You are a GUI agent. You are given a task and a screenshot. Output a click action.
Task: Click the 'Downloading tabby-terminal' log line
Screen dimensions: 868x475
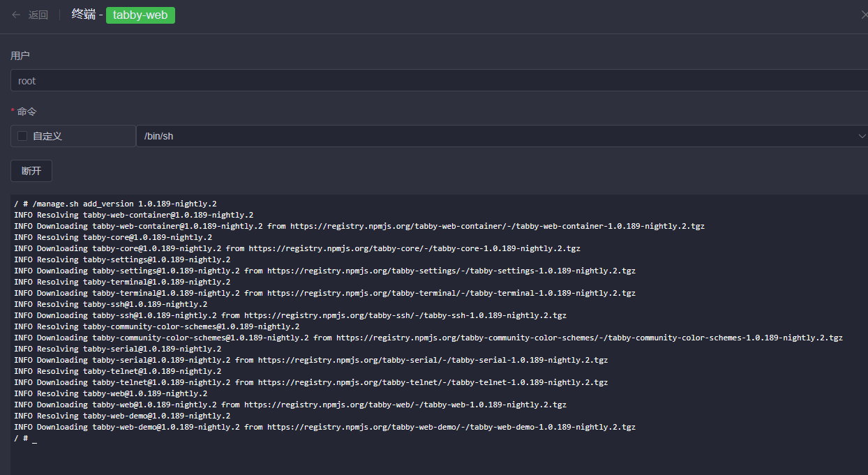click(324, 293)
